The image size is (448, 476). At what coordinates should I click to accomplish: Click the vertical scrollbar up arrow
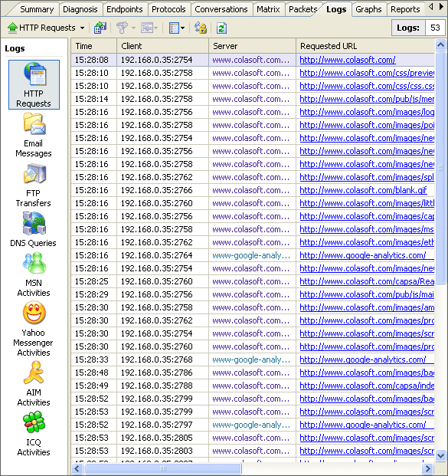440,45
